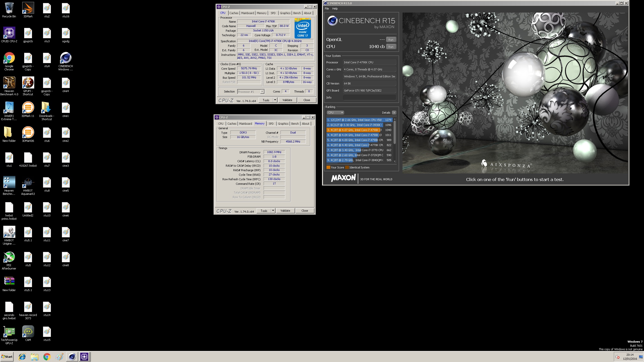Open the Bench tab in upper CPU-Z window
This screenshot has width=644, height=362.
coord(297,13)
